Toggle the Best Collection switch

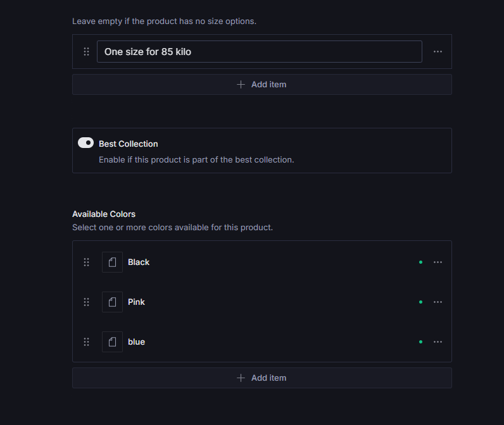pyautogui.click(x=85, y=144)
